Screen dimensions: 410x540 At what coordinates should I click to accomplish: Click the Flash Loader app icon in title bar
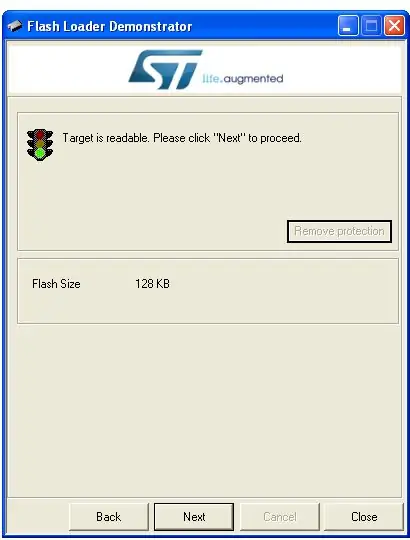(14, 26)
